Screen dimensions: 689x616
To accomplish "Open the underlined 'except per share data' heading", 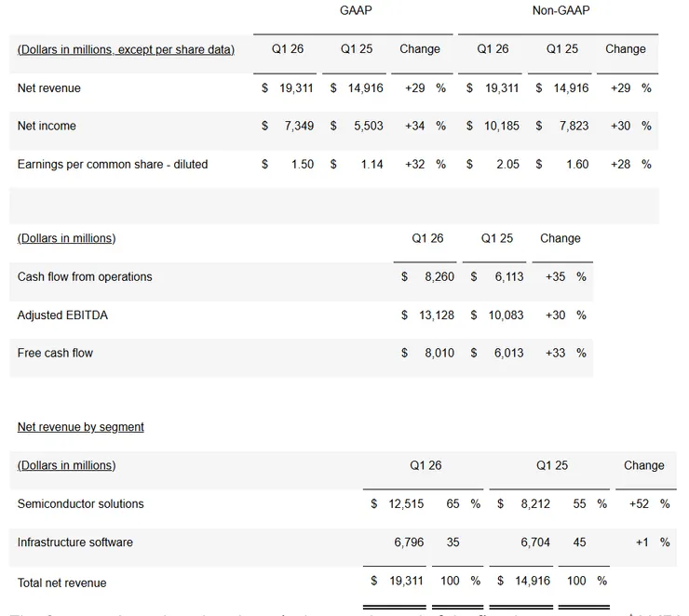I will 126,49.
